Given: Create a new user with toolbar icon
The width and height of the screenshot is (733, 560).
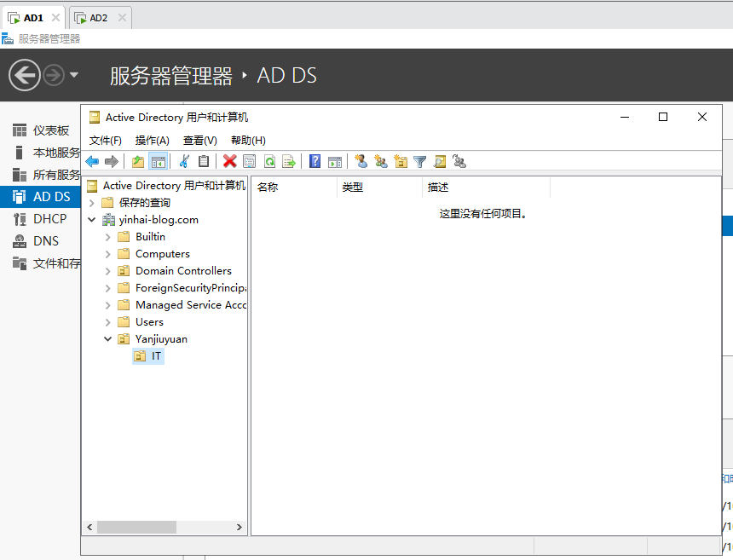Looking at the screenshot, I should (361, 162).
